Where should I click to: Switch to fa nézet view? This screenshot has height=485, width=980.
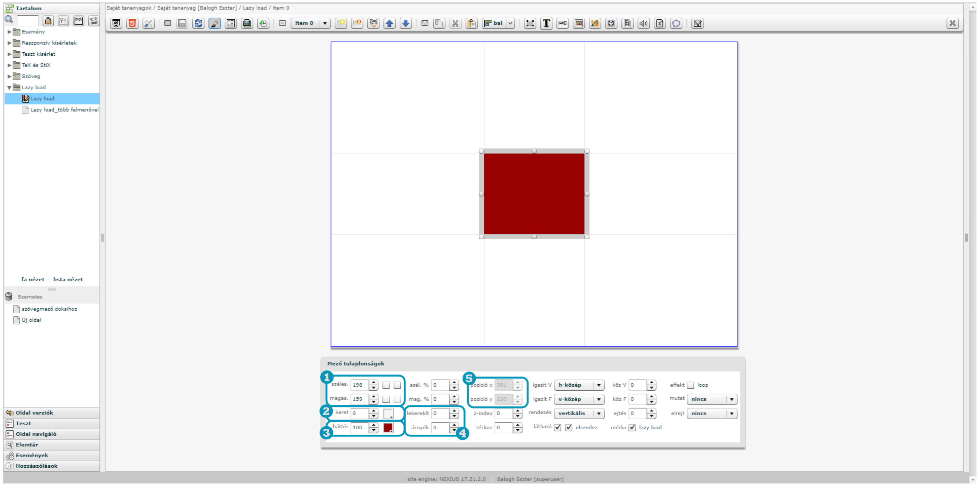click(x=32, y=279)
